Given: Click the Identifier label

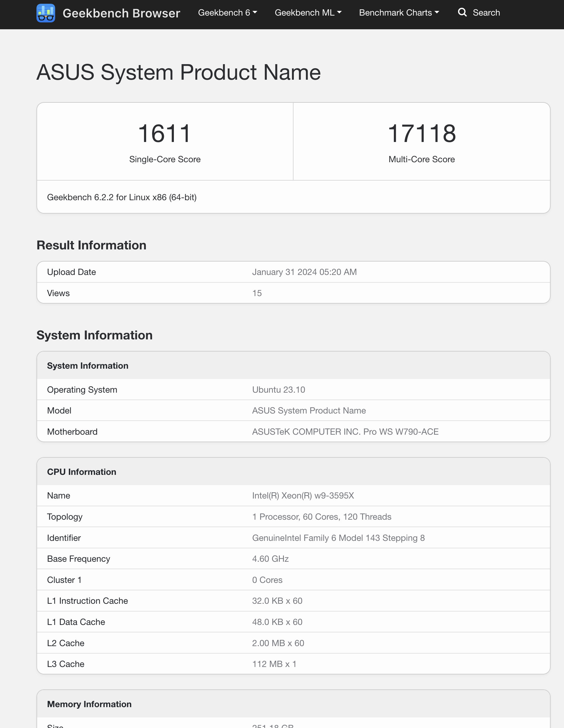Looking at the screenshot, I should (x=64, y=538).
